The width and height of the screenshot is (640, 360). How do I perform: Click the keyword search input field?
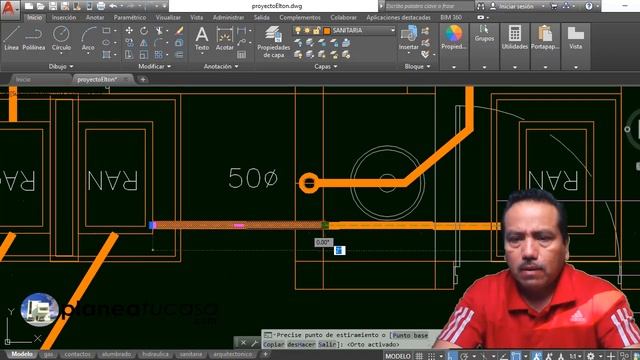coord(429,6)
